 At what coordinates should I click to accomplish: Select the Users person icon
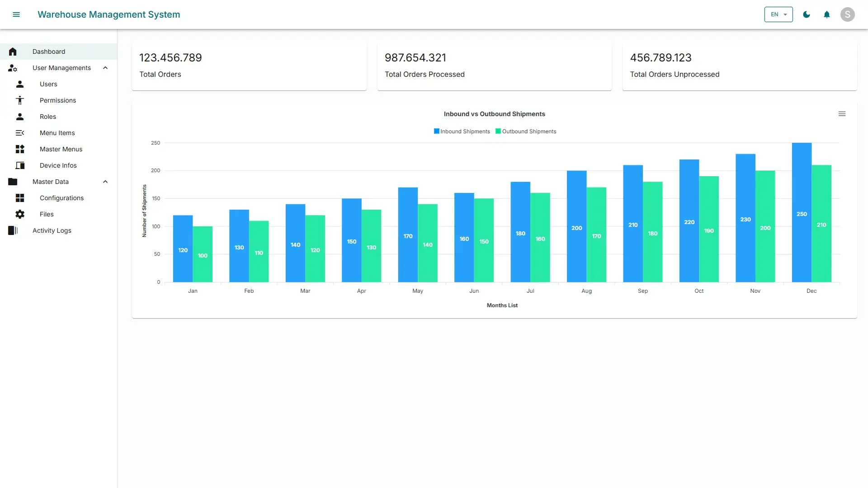tap(20, 84)
